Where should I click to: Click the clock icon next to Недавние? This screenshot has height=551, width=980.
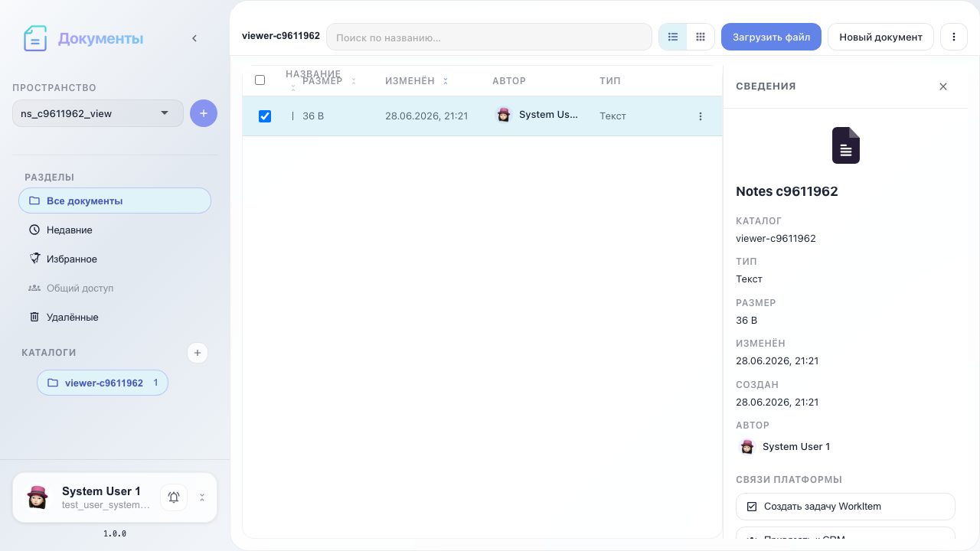(34, 230)
